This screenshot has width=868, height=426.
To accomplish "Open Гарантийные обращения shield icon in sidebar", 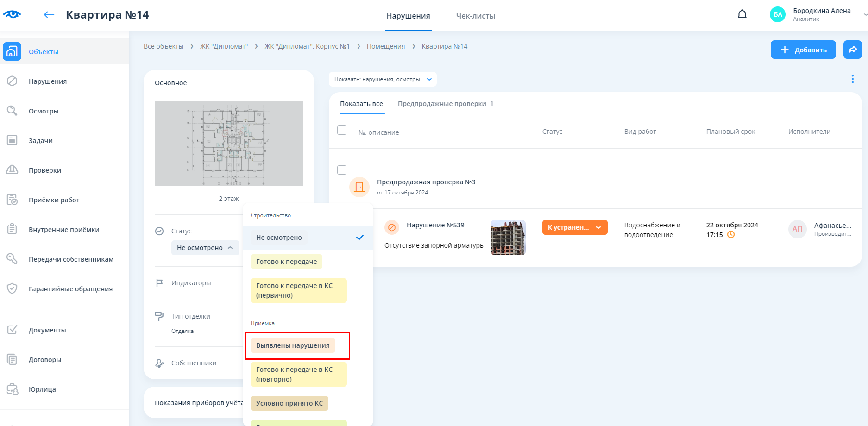I will coord(12,289).
